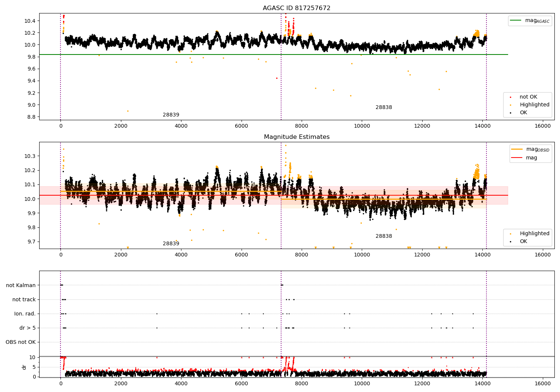The height and width of the screenshot is (392, 560).
Task: Click the '10.4' tick on top plot
Action: coord(30,21)
